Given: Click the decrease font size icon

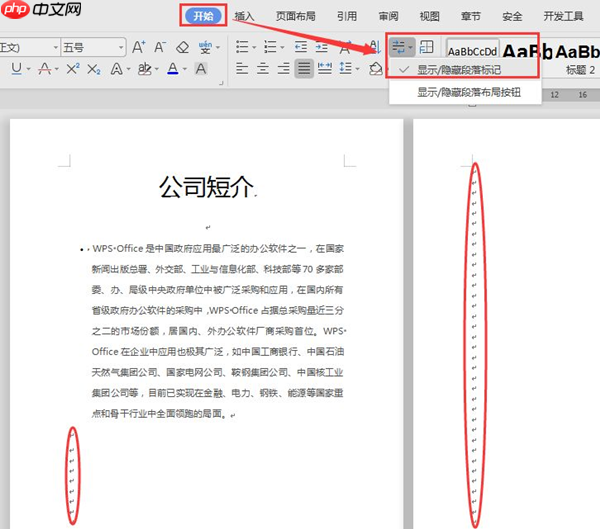Looking at the screenshot, I should pyautogui.click(x=160, y=47).
